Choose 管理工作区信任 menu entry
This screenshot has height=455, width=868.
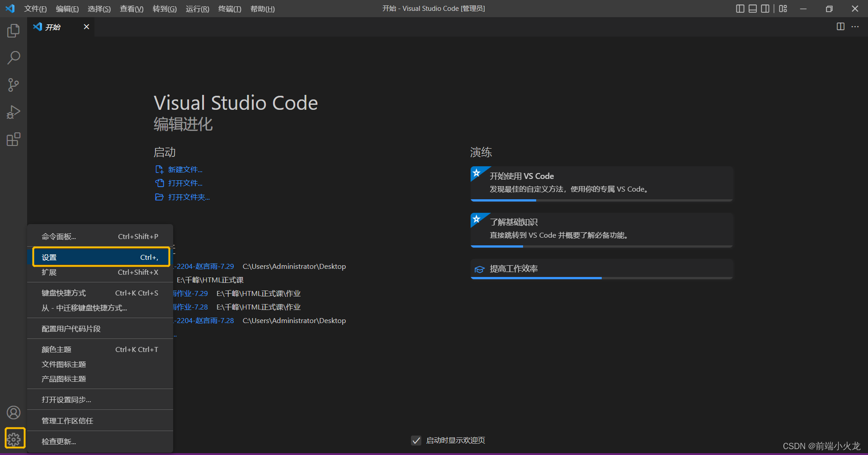(x=100, y=421)
